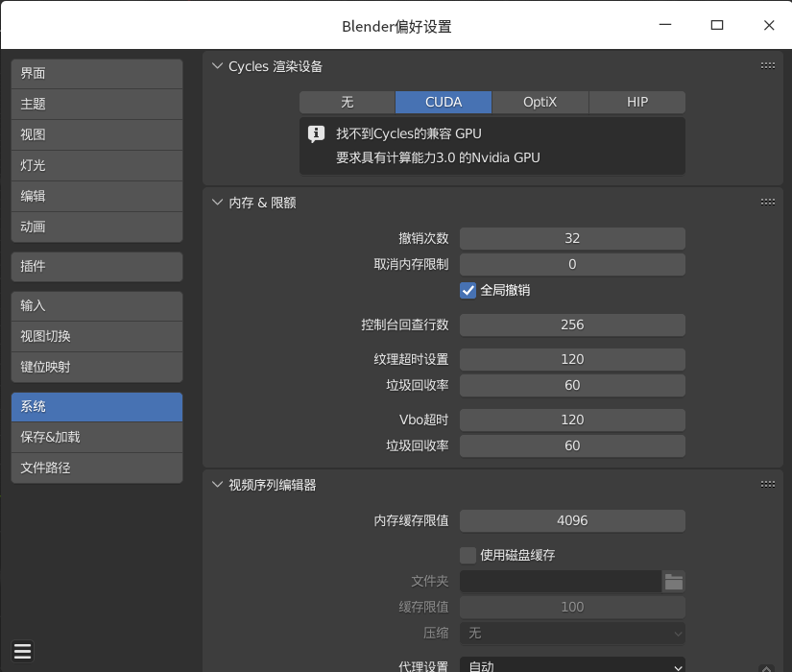The height and width of the screenshot is (672, 792).
Task: Click the 内存缓存限值 field showing 4096
Action: (x=572, y=520)
